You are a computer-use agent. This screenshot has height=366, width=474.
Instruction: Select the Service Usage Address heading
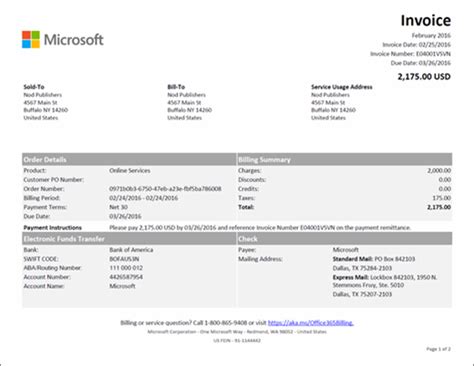coord(342,87)
